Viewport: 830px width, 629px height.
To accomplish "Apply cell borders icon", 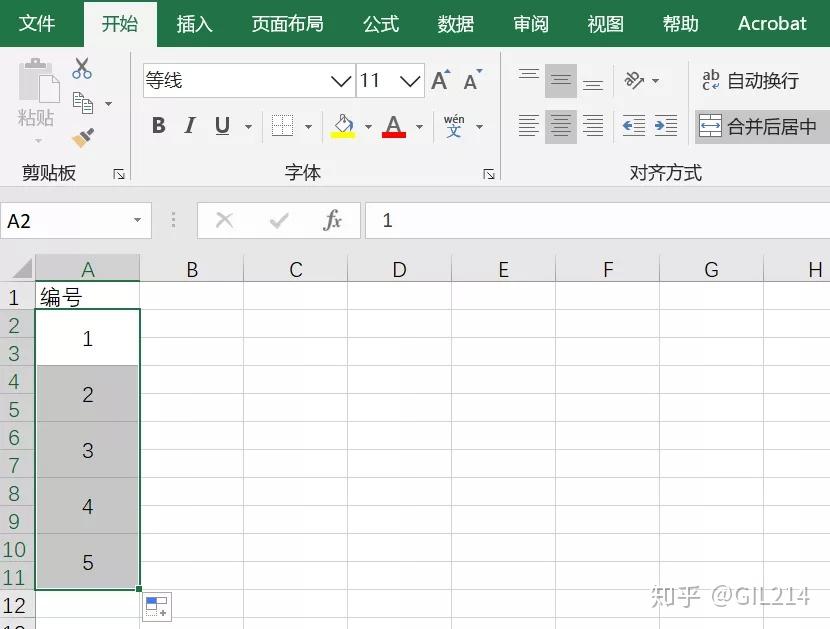I will (x=282, y=126).
